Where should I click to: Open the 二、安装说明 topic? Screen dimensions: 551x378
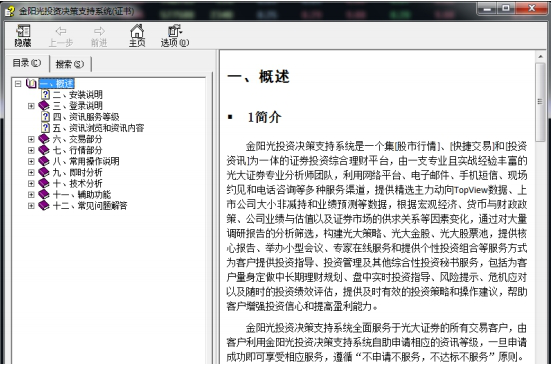tap(78, 94)
